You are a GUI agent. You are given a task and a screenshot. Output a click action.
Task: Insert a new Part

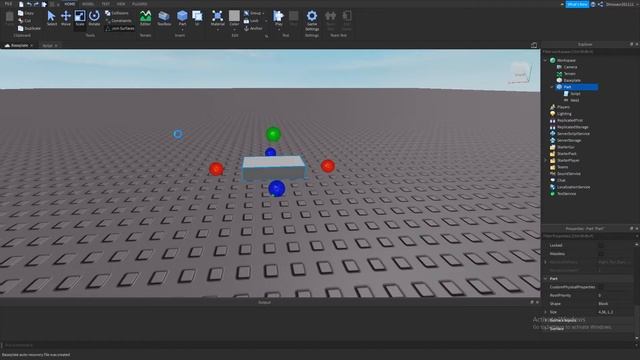(x=182, y=16)
